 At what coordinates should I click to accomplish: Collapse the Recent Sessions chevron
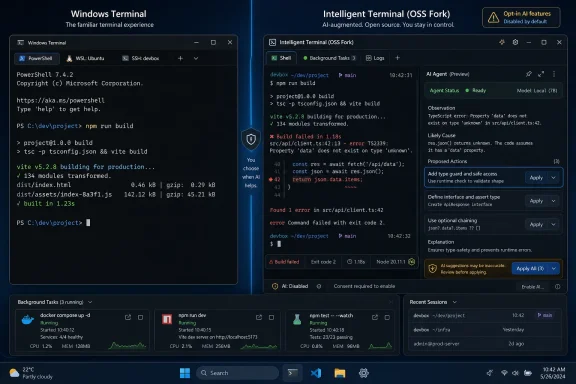(x=455, y=302)
